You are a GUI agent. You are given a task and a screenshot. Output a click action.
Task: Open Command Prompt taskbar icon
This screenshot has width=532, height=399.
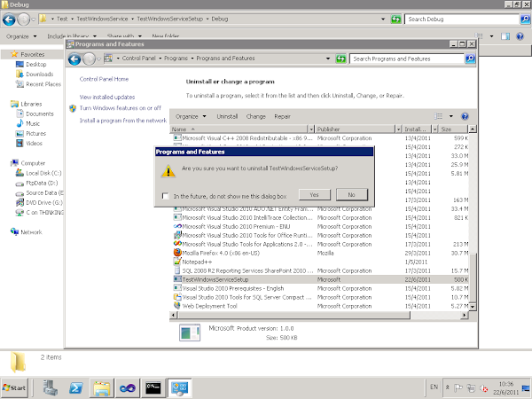153,387
